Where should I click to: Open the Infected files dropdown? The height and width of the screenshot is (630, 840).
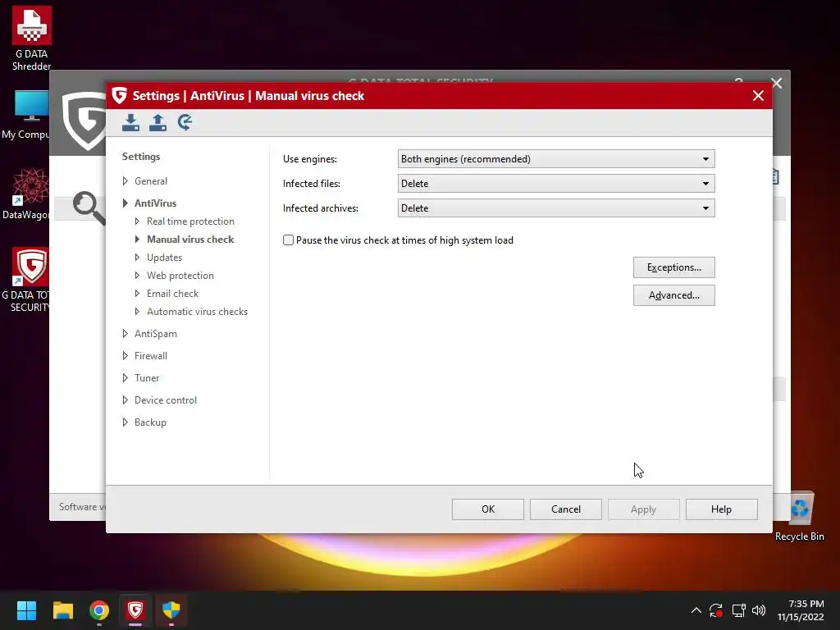point(556,184)
